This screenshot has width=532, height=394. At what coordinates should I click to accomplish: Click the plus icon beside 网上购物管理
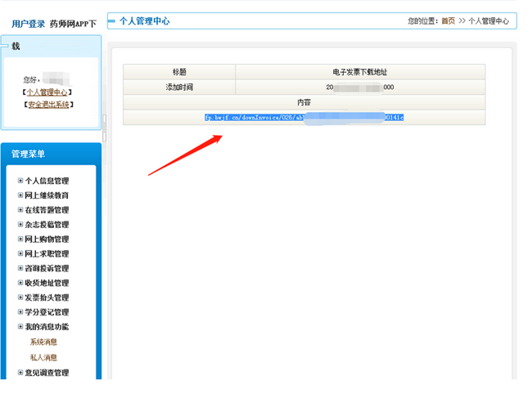click(20, 240)
